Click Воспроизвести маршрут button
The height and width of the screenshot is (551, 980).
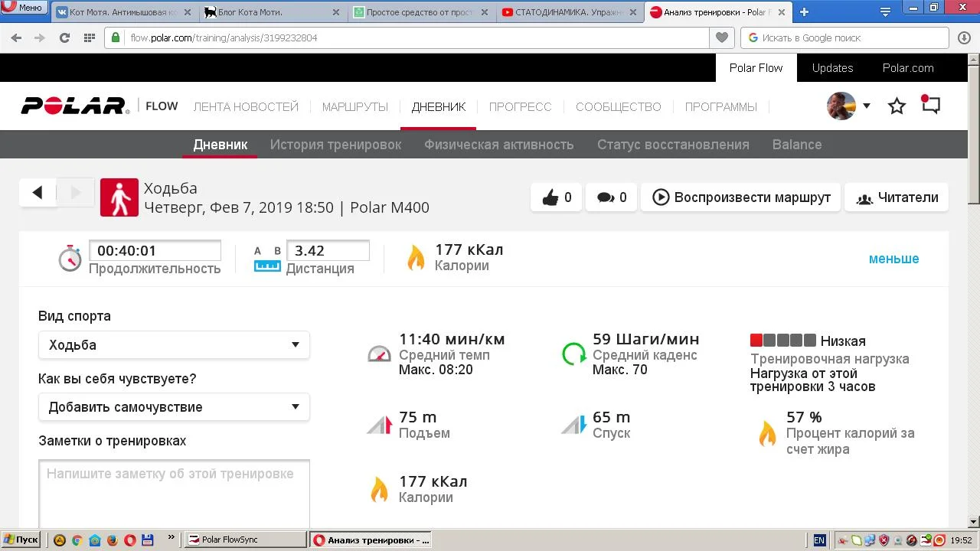(740, 197)
